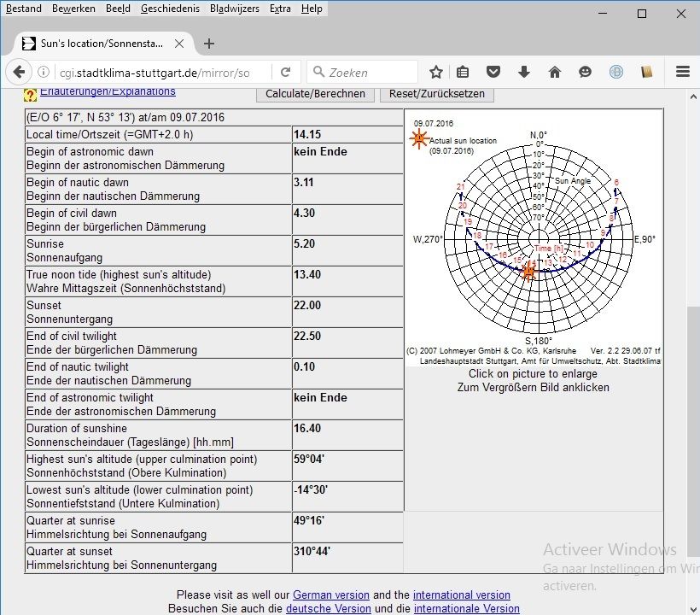Open the Pocket save icon

tap(493, 72)
